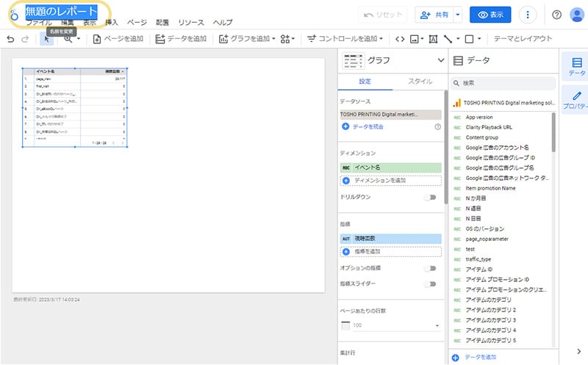Select the rectangle shape tool
The image size is (588, 365).
[469, 39]
